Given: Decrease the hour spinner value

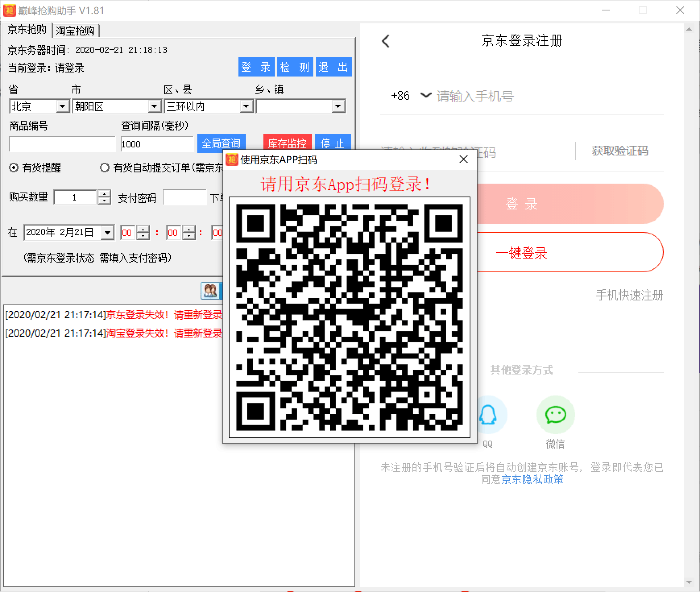Looking at the screenshot, I should coord(143,236).
